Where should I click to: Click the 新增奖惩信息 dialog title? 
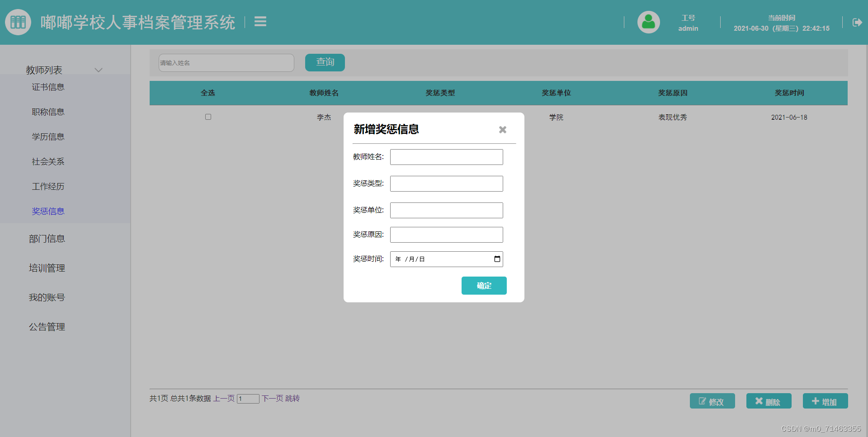click(x=386, y=130)
